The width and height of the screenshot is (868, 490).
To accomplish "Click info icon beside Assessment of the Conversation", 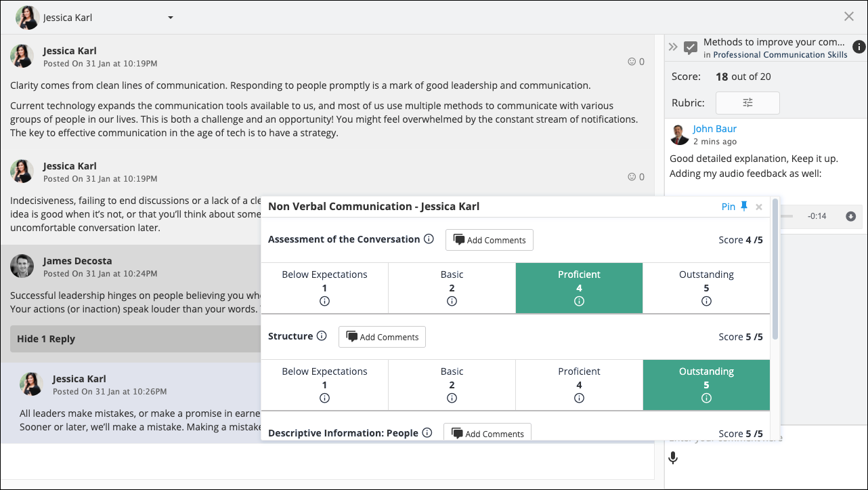I will 429,239.
